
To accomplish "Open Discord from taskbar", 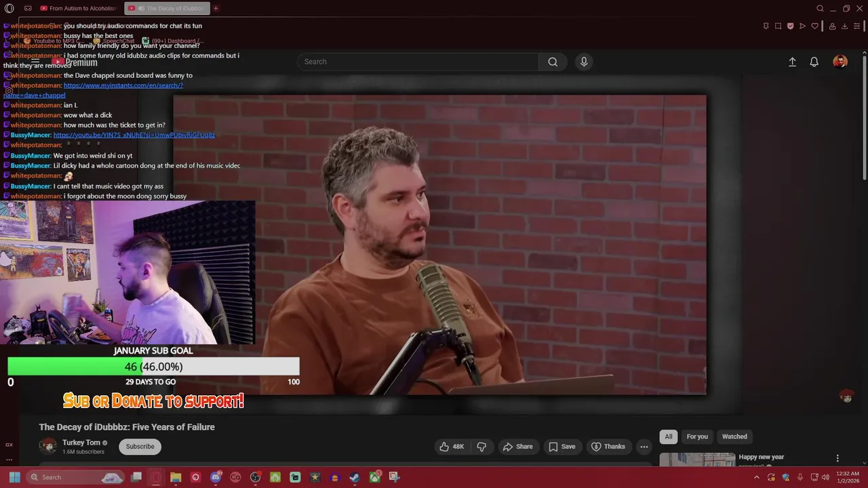I will (216, 477).
